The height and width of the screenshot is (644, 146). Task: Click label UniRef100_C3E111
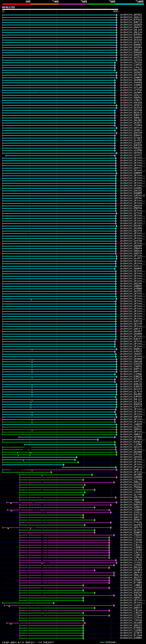pos(131,545)
